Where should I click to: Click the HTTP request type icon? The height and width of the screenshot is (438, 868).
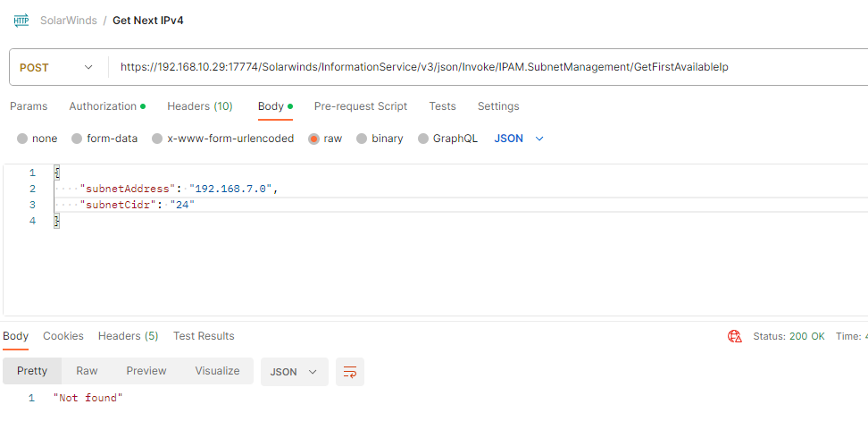21,21
